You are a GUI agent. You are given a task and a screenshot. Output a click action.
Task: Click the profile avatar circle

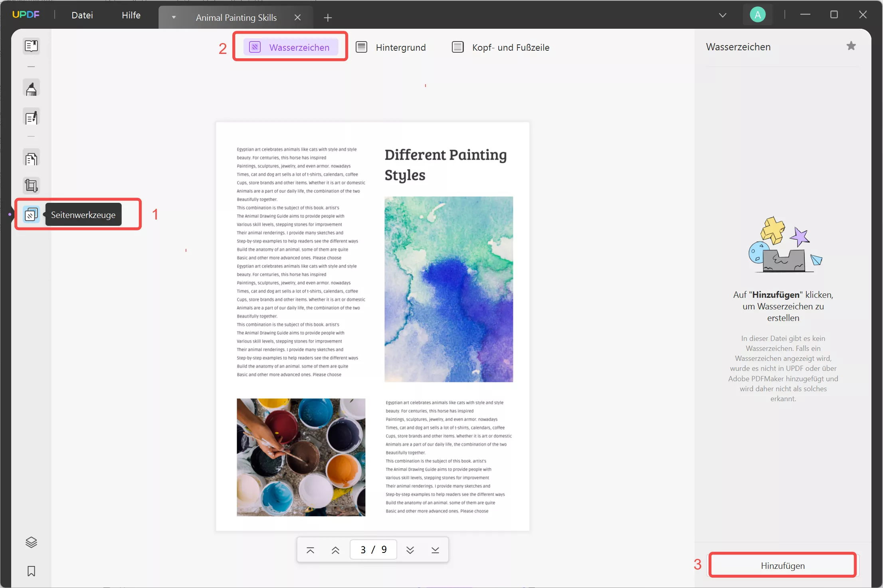coord(757,14)
